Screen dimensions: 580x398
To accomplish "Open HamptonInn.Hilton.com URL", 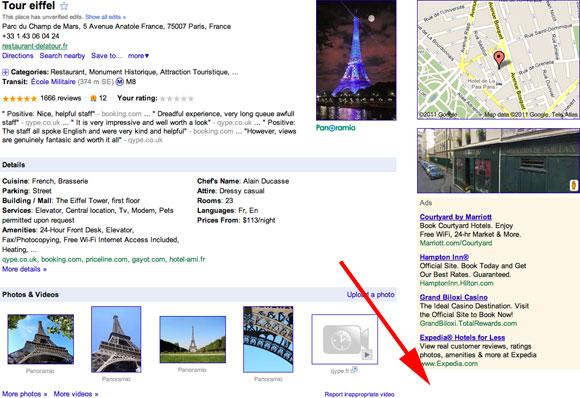I will tap(456, 283).
